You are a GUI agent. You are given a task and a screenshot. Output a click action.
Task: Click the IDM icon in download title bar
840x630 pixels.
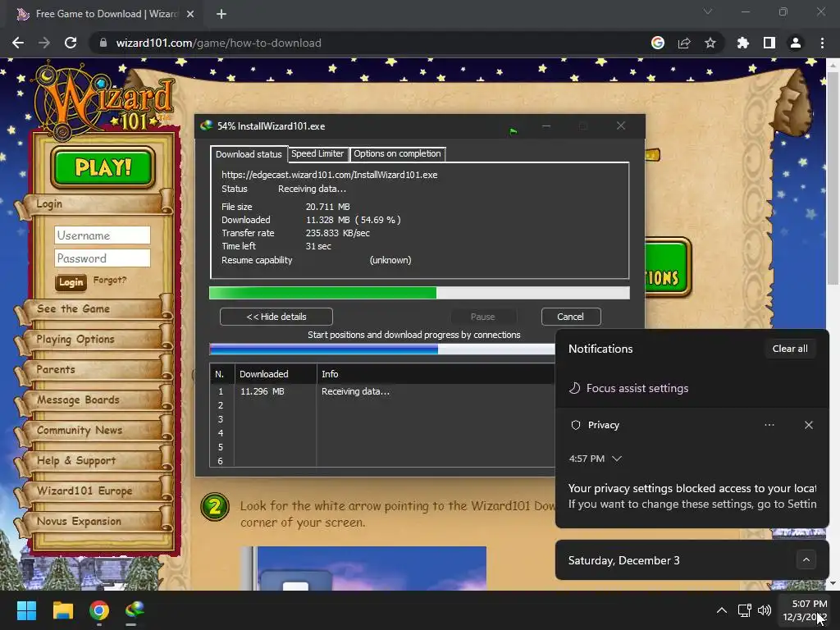pos(206,126)
